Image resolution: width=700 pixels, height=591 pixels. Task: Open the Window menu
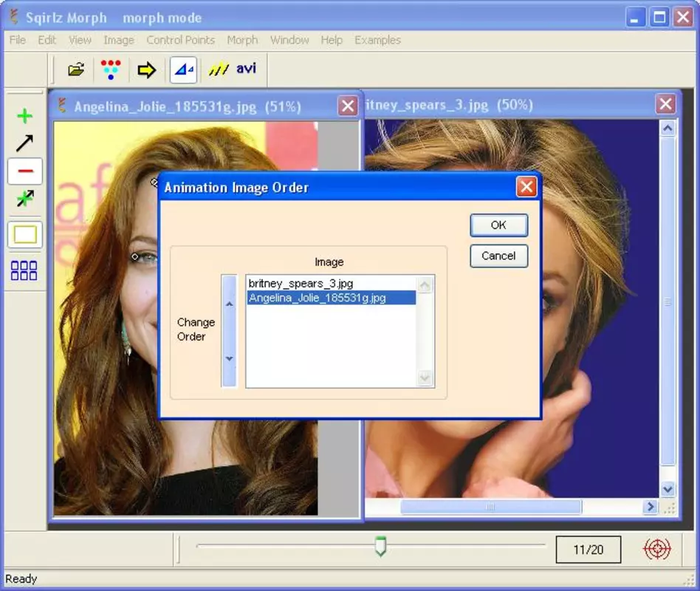289,40
